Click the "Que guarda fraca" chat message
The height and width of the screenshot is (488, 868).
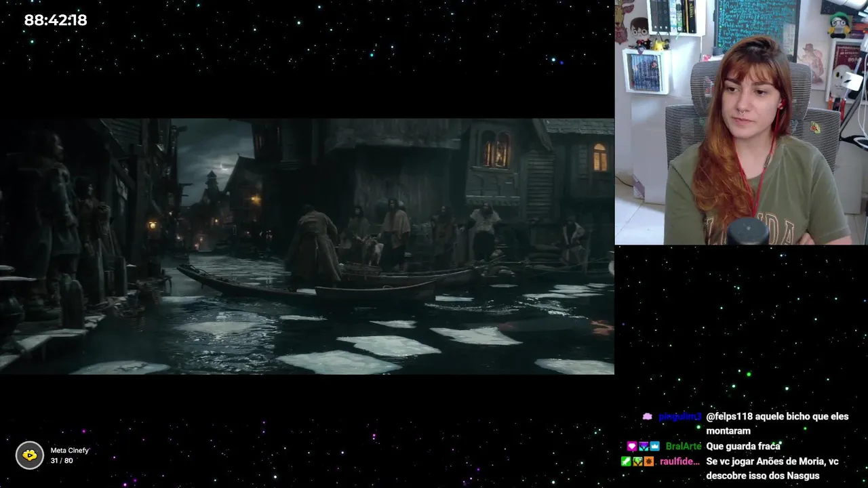coord(743,447)
